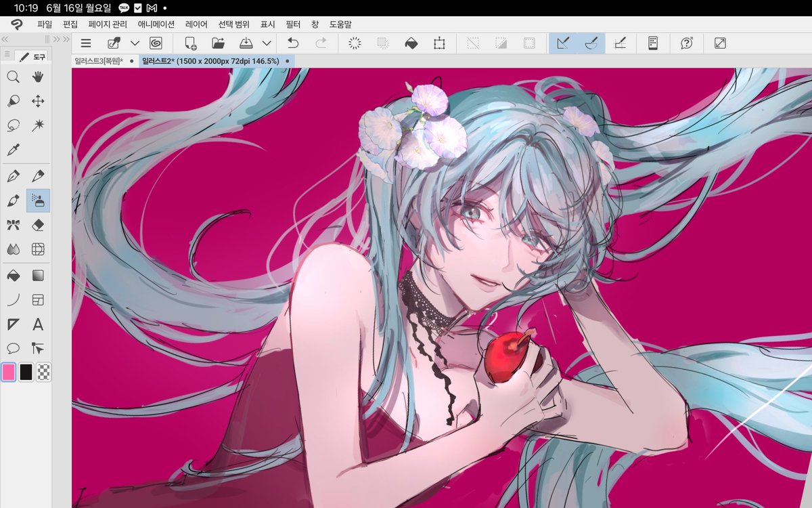The height and width of the screenshot is (508, 812).
Task: Expand dropdown arrow next to Quick Share icon
Action: tap(135, 43)
